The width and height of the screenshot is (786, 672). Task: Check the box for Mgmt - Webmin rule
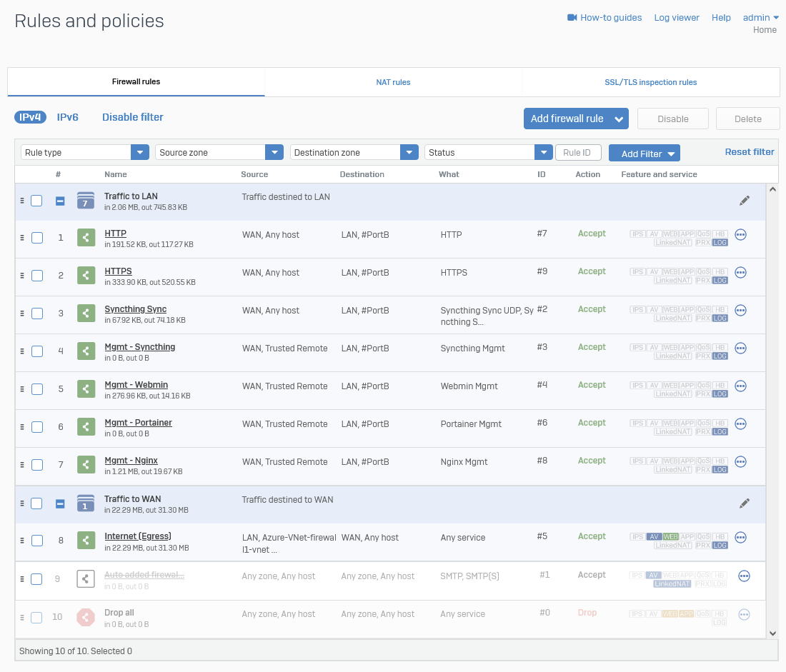coord(37,389)
